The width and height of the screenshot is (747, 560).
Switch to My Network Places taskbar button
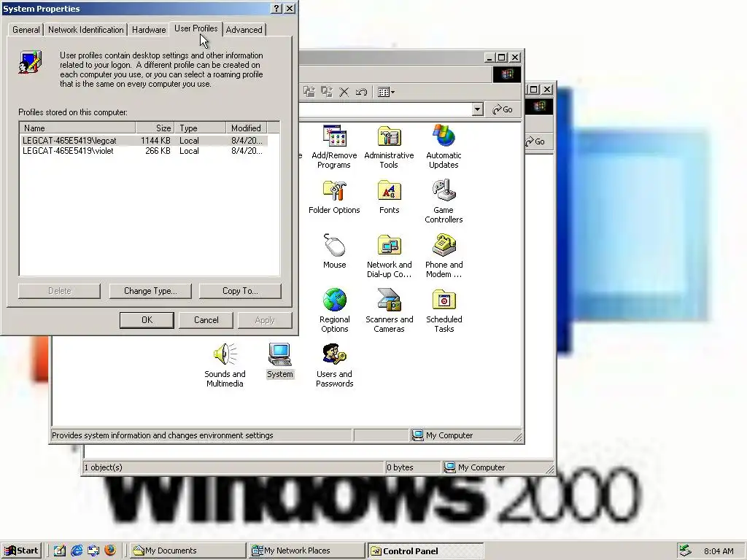point(307,551)
